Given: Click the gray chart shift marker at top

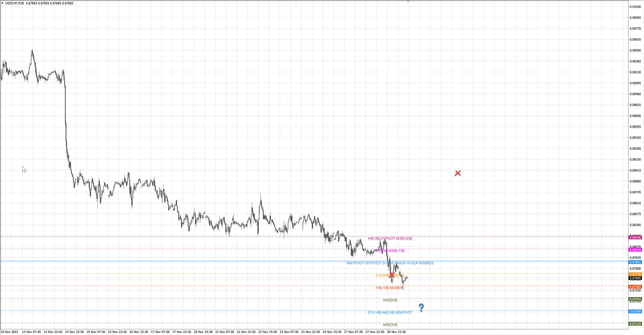Looking at the screenshot, I should pos(408,2).
